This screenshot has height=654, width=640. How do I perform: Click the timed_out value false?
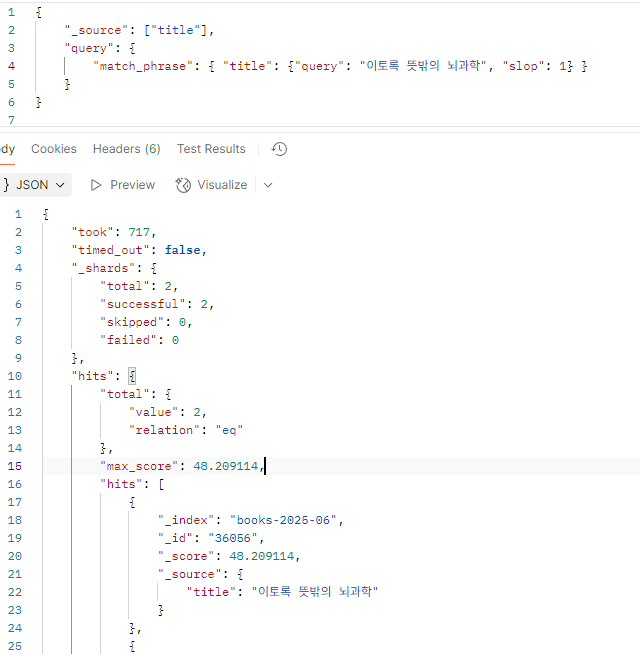pyautogui.click(x=182, y=250)
